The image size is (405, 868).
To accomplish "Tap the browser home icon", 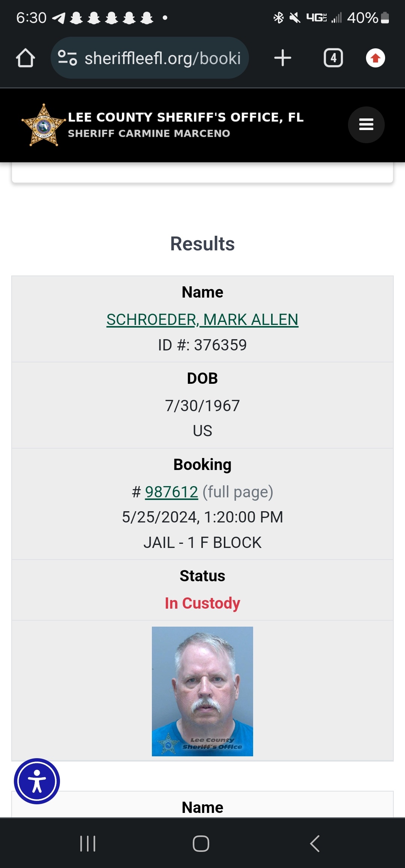I will point(25,58).
